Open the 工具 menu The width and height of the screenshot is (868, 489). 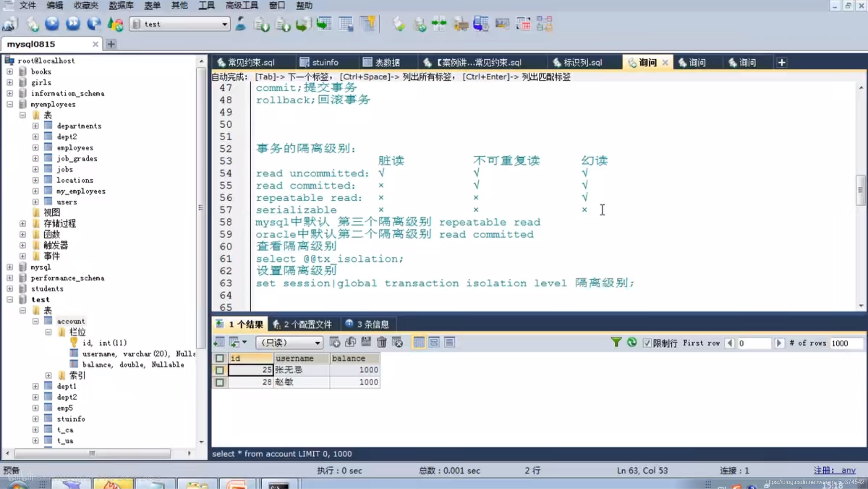(x=206, y=5)
